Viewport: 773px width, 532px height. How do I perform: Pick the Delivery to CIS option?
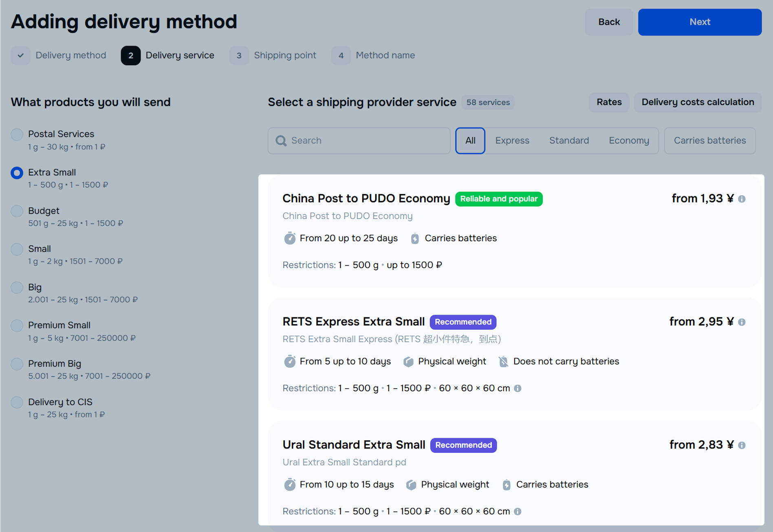[17, 402]
